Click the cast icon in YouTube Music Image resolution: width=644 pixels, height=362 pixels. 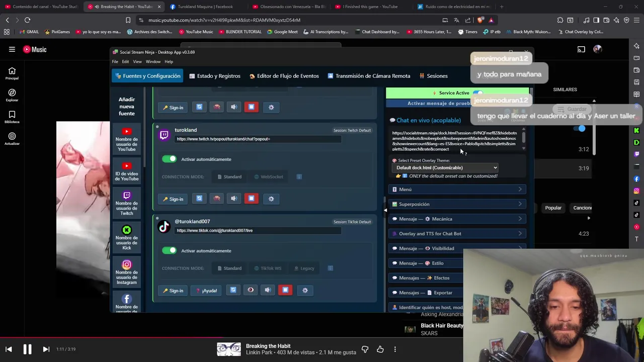[581, 49]
